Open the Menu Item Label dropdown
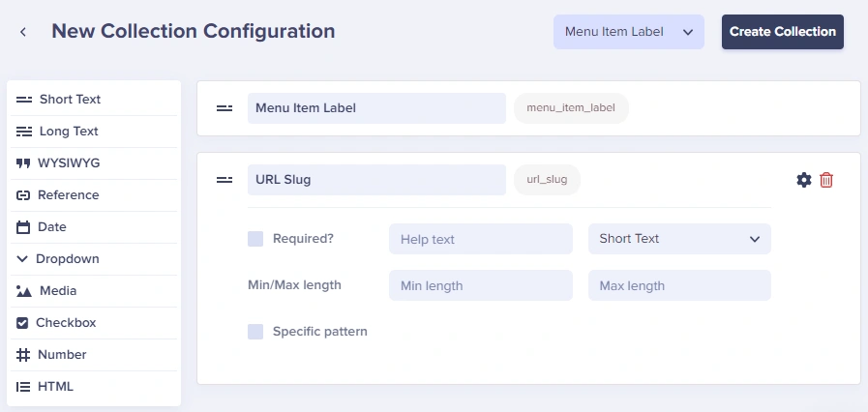This screenshot has width=868, height=412. (x=629, y=32)
